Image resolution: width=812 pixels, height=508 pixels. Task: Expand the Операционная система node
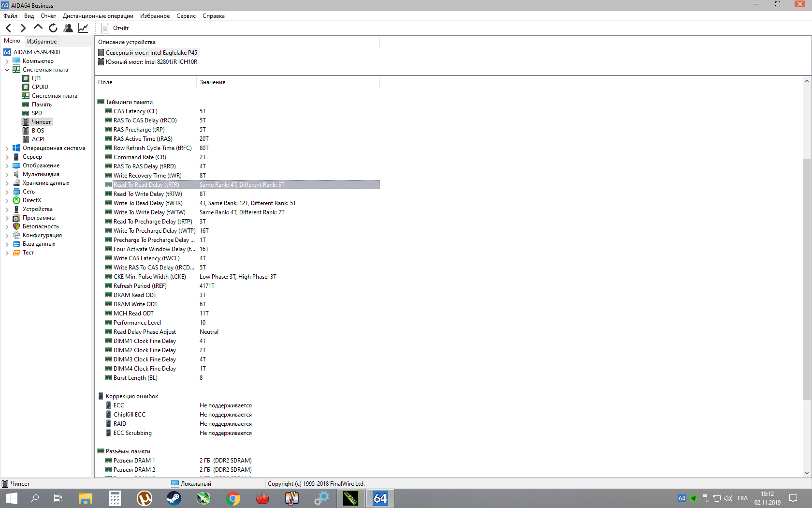pyautogui.click(x=7, y=148)
